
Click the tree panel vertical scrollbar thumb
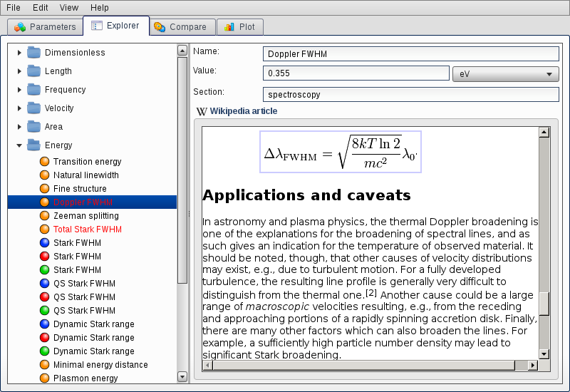coord(182,170)
